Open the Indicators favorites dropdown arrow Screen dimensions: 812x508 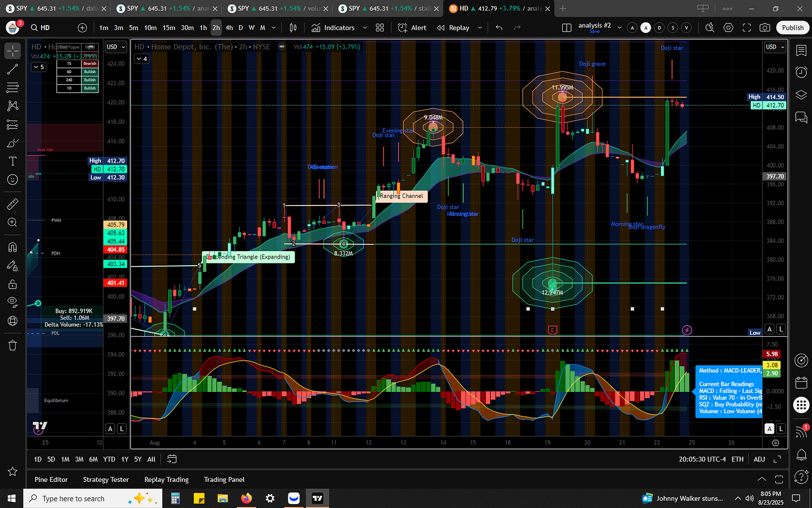(365, 28)
